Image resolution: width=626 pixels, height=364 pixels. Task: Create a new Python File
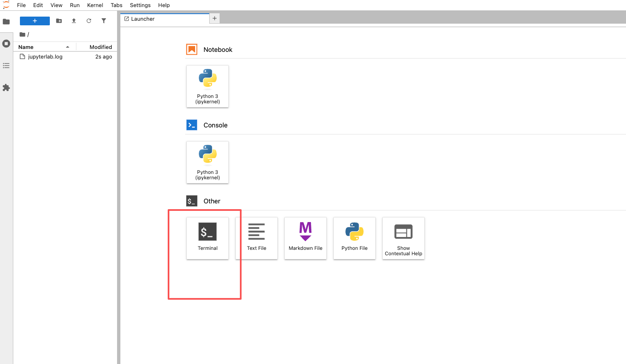click(x=355, y=238)
